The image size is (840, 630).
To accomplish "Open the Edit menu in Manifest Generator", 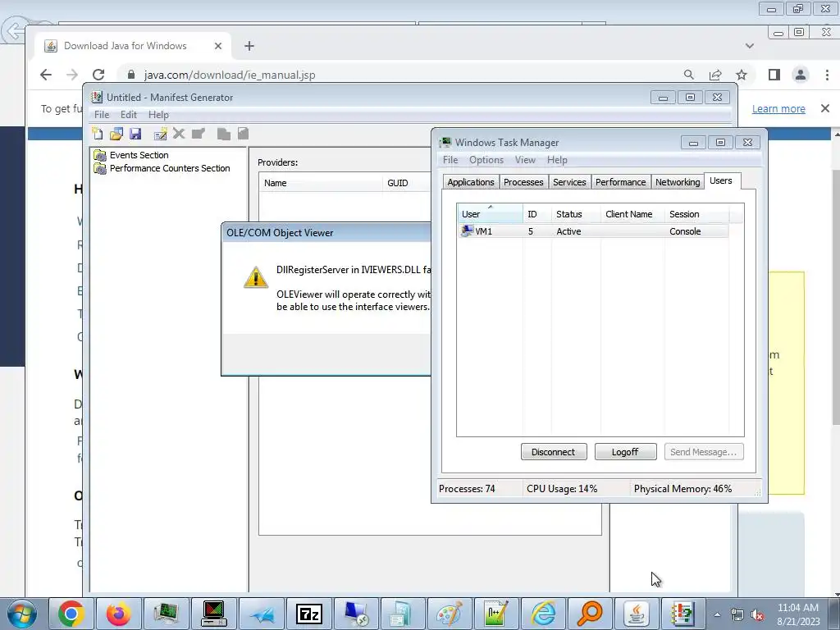I will point(129,115).
